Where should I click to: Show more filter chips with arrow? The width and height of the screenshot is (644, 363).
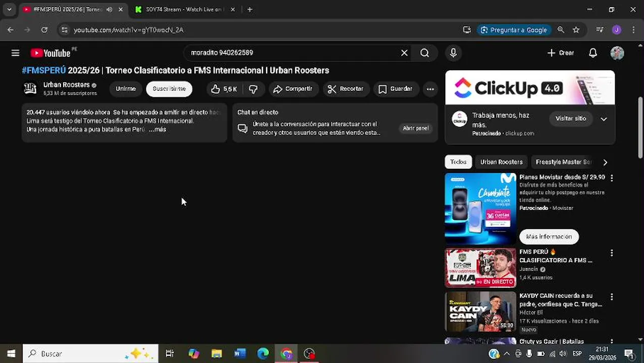(605, 162)
